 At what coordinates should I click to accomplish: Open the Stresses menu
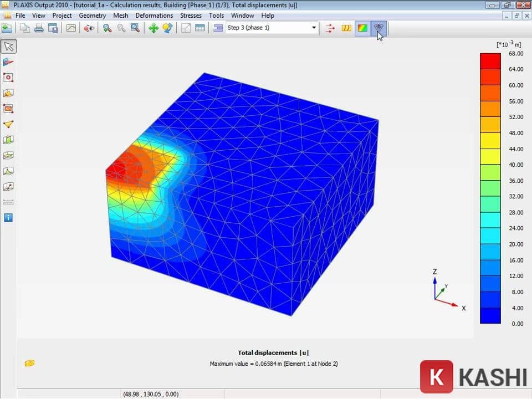click(x=191, y=16)
